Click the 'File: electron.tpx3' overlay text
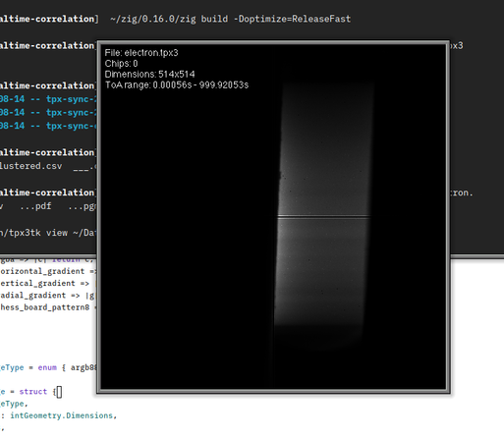 (141, 53)
